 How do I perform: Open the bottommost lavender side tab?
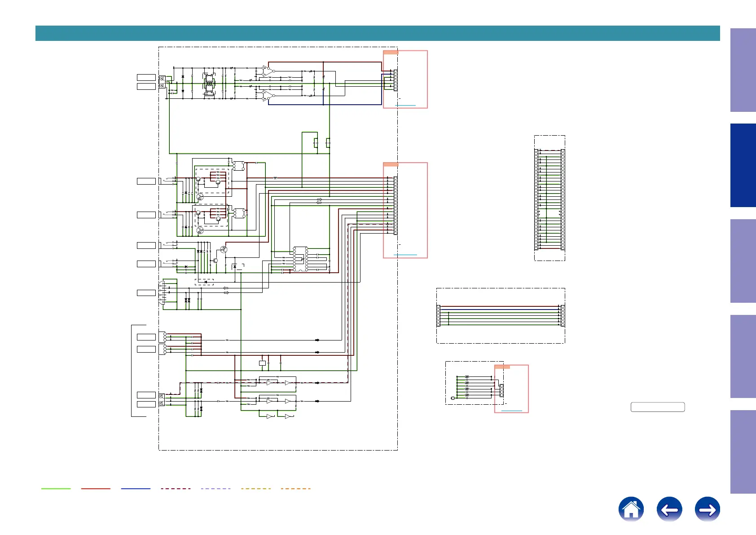coord(743,452)
